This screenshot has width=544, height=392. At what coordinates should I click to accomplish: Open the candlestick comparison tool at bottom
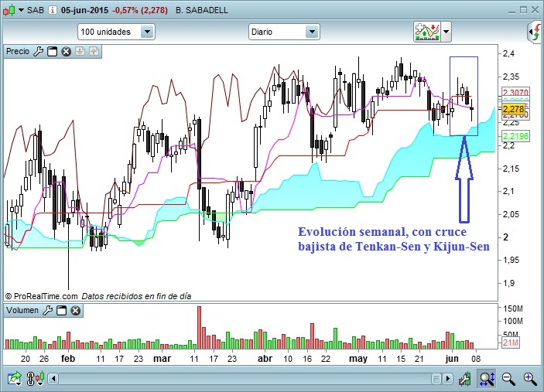(36, 379)
